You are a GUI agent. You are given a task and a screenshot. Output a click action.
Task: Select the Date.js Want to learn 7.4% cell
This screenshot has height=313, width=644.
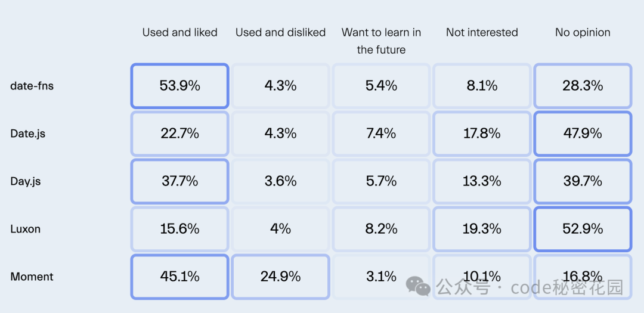381,134
